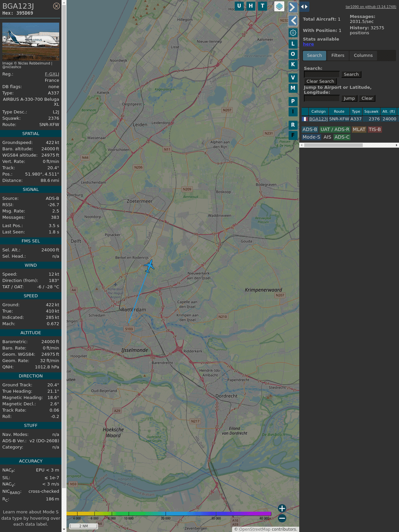Toggle the MLAT source legend
The height and width of the screenshot is (532, 399).
[359, 130]
